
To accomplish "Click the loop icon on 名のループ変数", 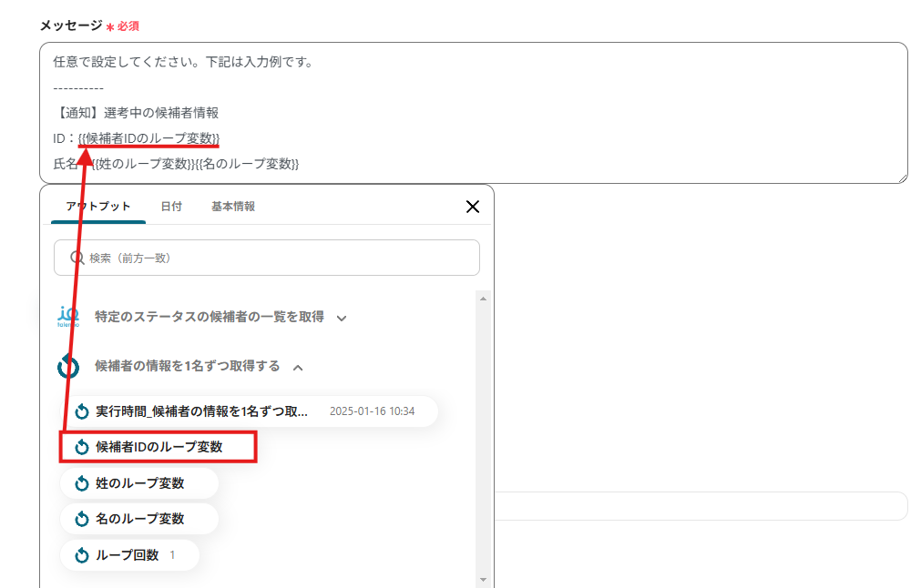I will click(82, 520).
